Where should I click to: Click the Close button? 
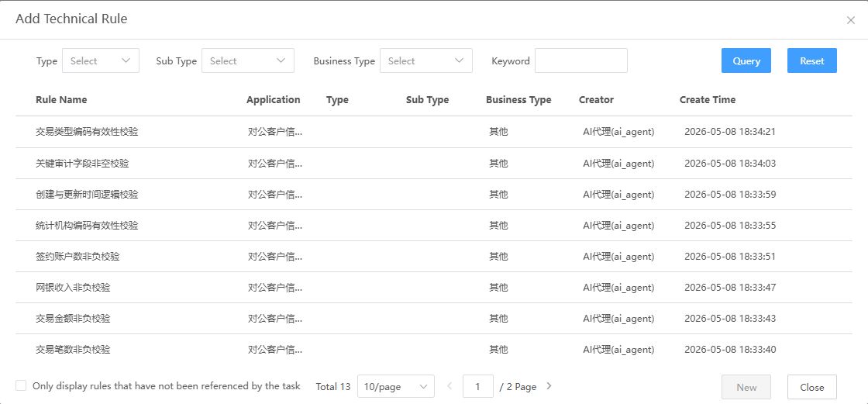[x=812, y=388]
